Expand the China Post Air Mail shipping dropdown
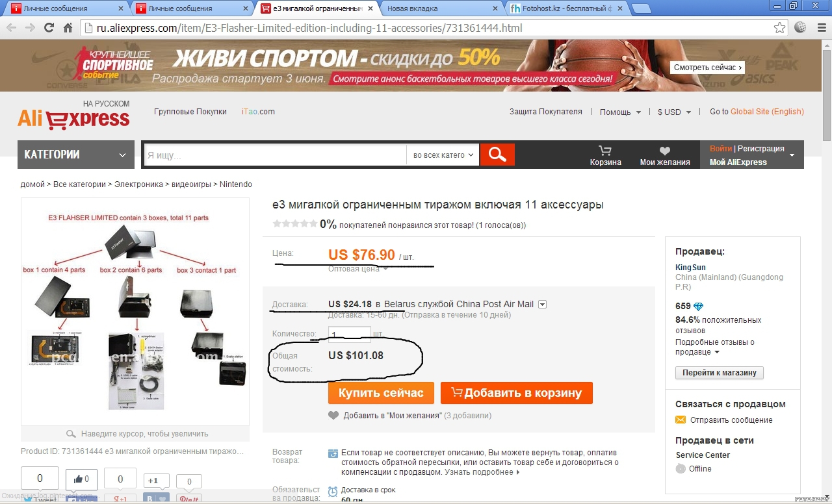Viewport: 832px width, 504px height. click(x=543, y=304)
